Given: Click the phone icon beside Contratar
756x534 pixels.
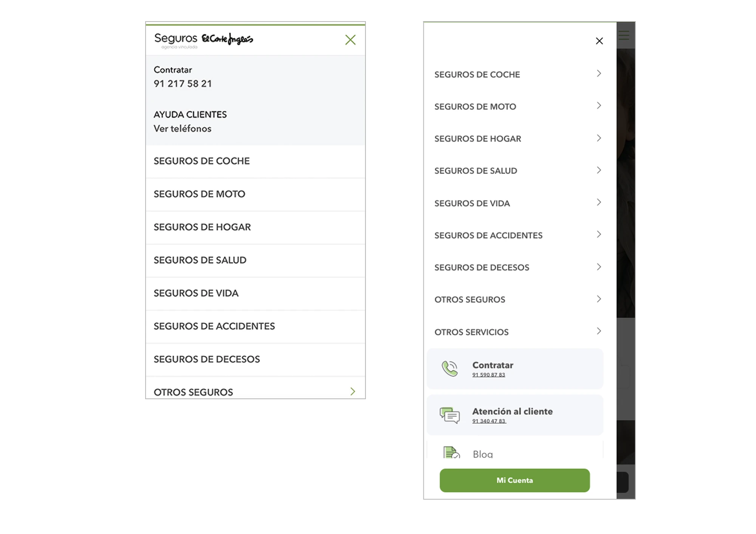Looking at the screenshot, I should coord(449,369).
